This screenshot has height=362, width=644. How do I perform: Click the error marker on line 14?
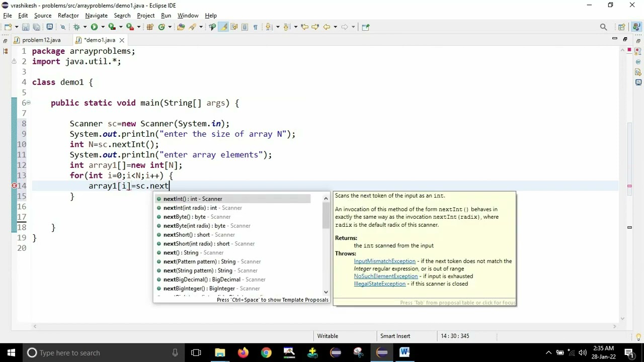pyautogui.click(x=15, y=186)
